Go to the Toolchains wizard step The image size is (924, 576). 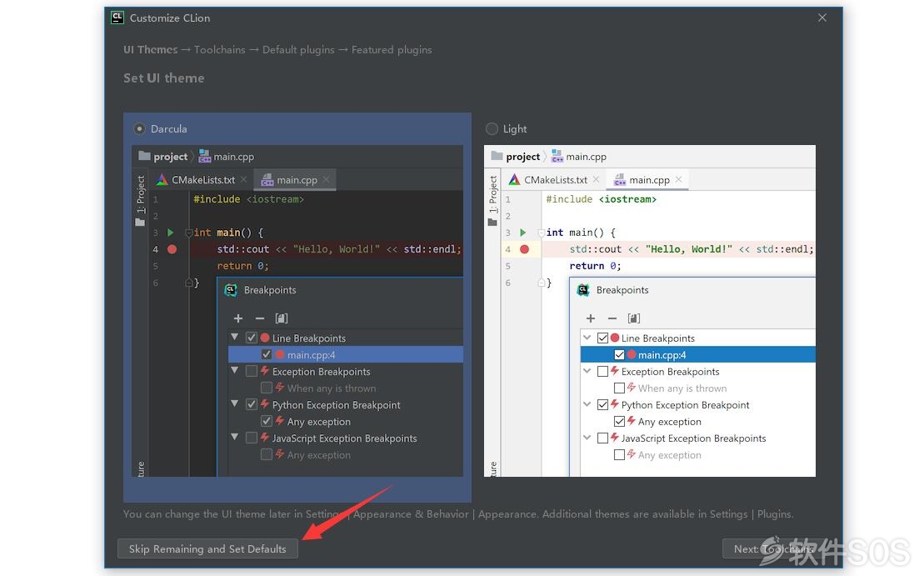point(219,49)
